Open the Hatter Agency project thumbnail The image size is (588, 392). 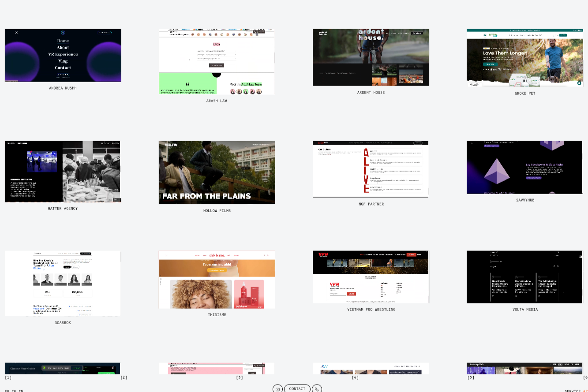point(63,172)
